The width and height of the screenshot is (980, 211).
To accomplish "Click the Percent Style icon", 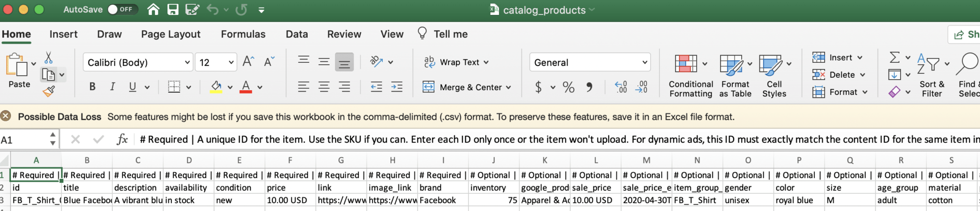I will [x=568, y=87].
